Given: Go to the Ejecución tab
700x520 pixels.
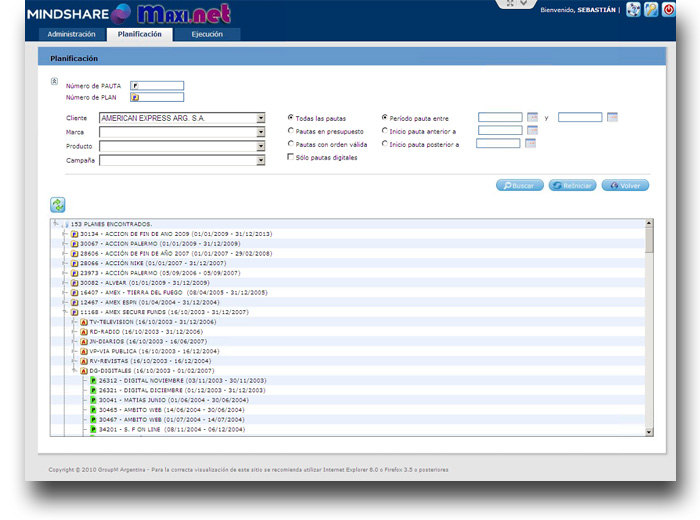Looking at the screenshot, I should tap(207, 34).
